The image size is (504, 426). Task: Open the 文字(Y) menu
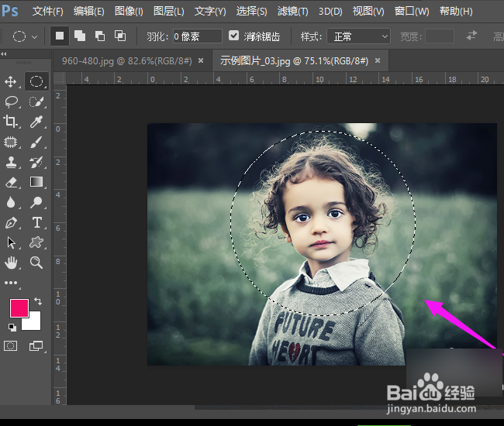[210, 12]
